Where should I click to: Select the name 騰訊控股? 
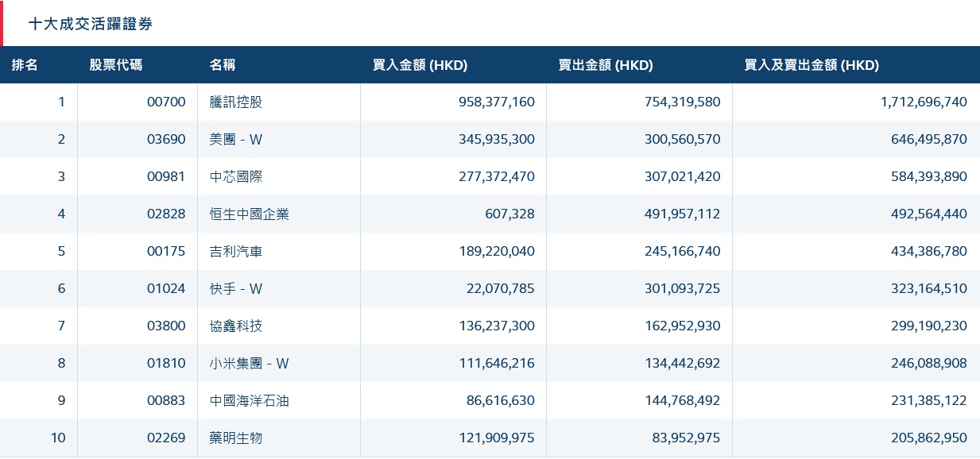point(236,102)
